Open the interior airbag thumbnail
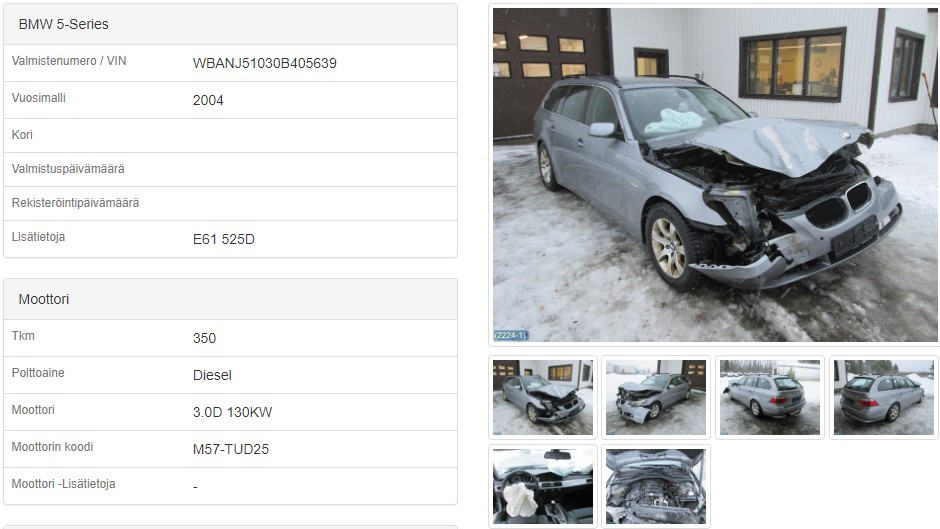This screenshot has height=529, width=940. (x=543, y=486)
